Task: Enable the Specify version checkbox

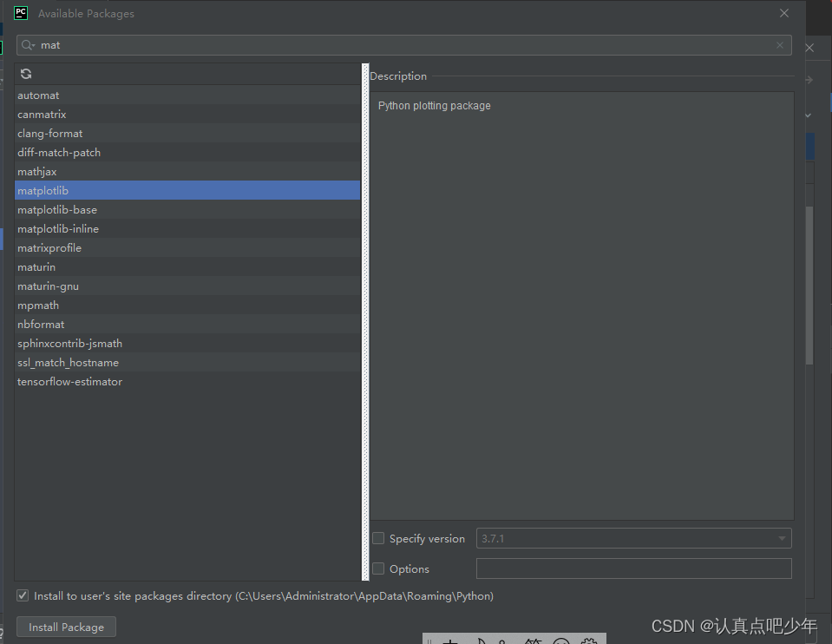Action: pyautogui.click(x=378, y=538)
